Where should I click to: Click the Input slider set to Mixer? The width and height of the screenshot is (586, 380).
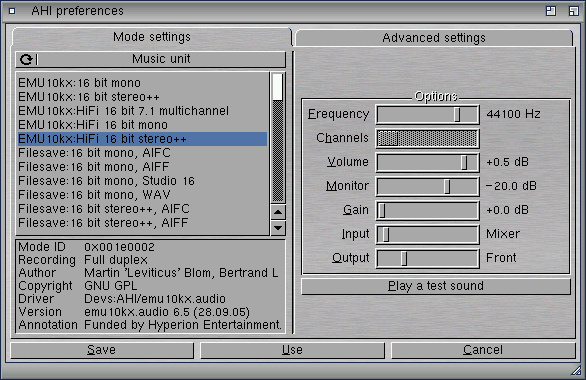tap(428, 234)
